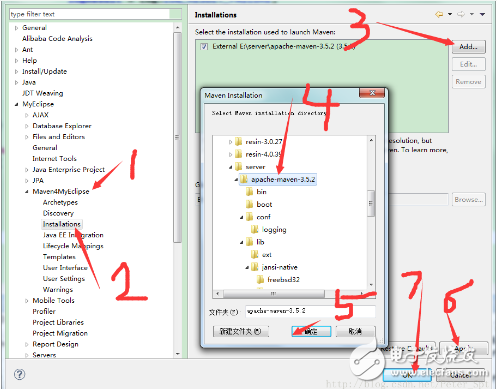Collapse the Maven4MyEclipse tree node
Screen dimensions: 497x389
click(x=27, y=192)
